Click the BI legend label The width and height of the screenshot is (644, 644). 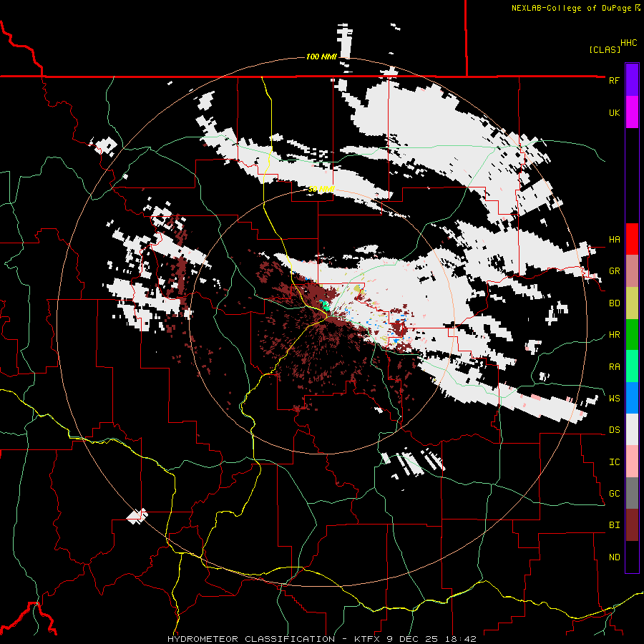coord(614,525)
